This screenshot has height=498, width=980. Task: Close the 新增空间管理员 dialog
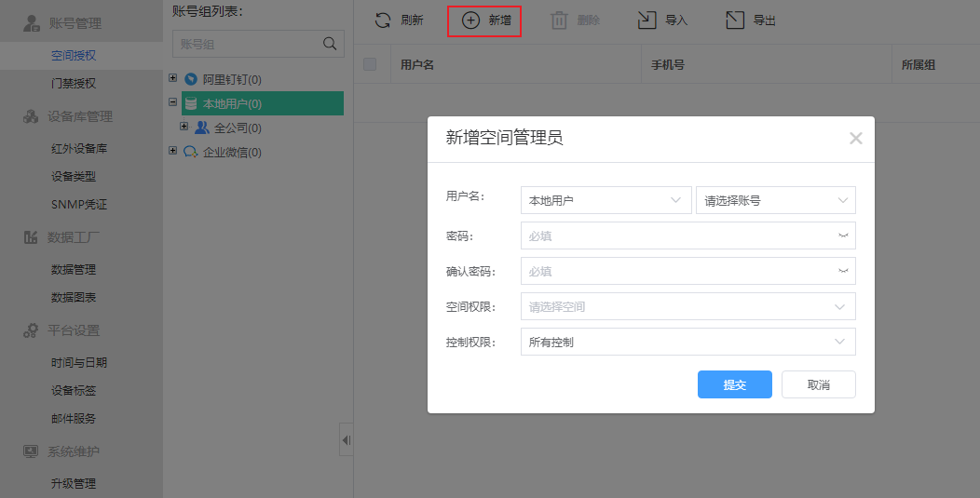[x=855, y=138]
